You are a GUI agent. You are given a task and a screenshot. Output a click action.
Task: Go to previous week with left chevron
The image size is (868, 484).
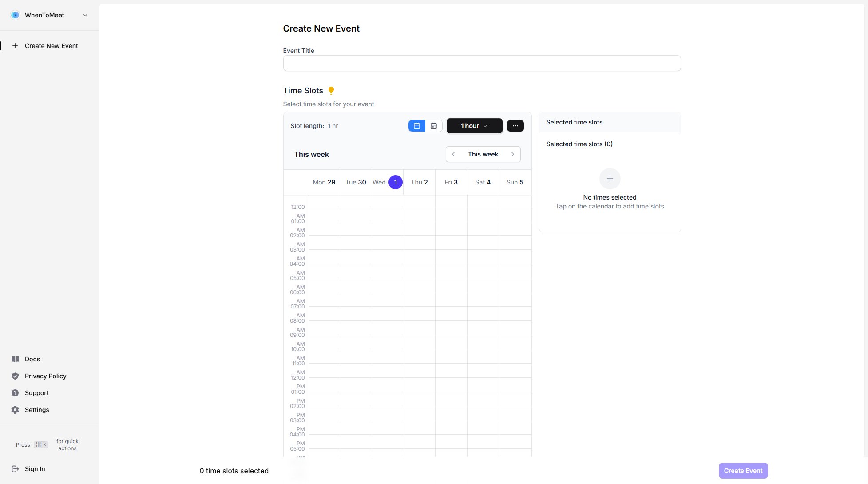(x=453, y=154)
